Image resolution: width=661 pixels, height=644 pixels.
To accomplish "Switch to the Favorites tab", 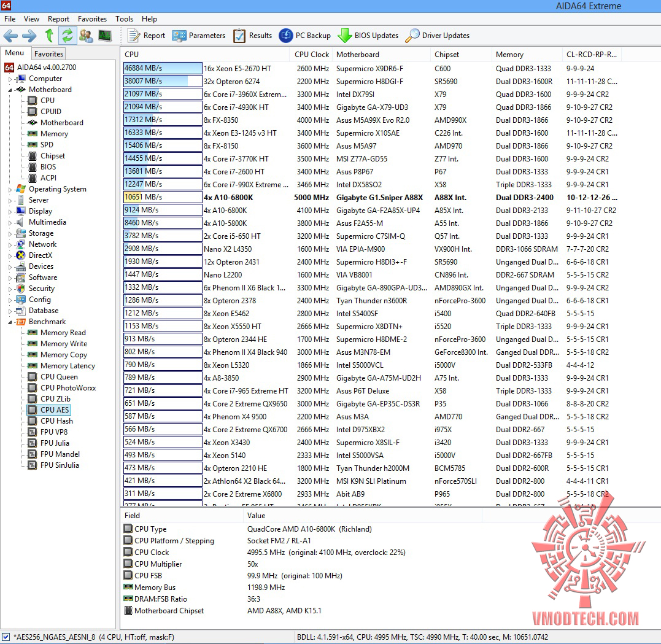I will click(49, 53).
